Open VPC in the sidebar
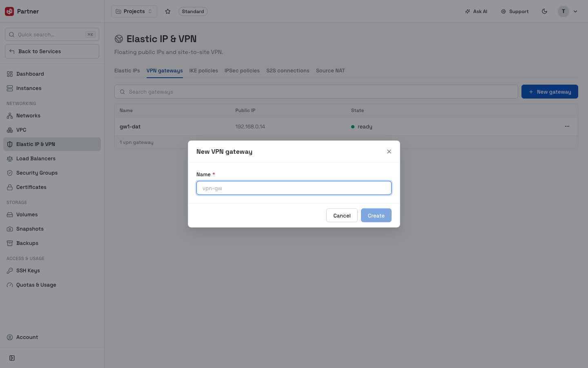 pos(52,130)
